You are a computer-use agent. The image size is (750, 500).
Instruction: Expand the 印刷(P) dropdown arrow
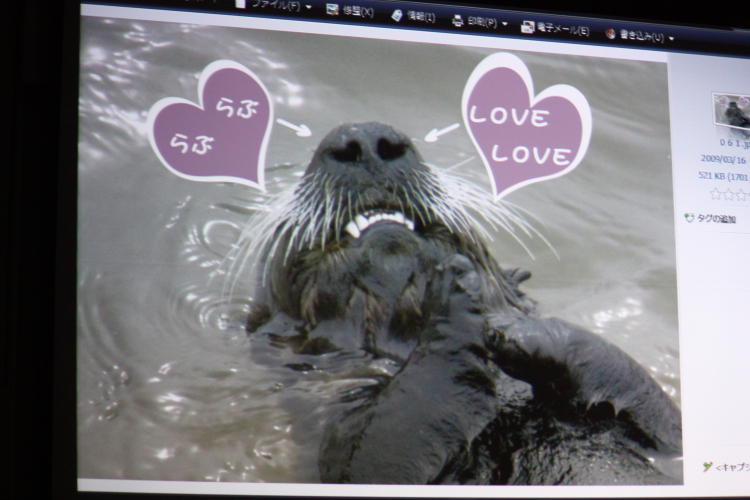(504, 24)
